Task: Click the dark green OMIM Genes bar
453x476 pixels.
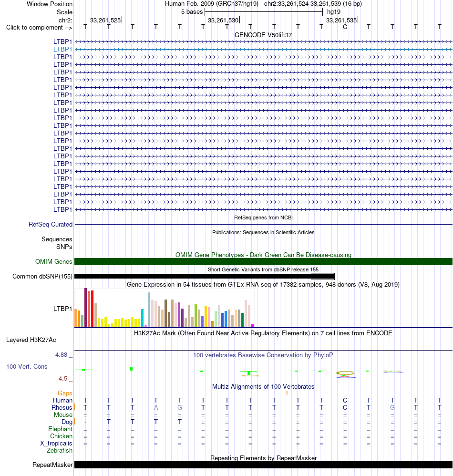Action: [x=263, y=261]
